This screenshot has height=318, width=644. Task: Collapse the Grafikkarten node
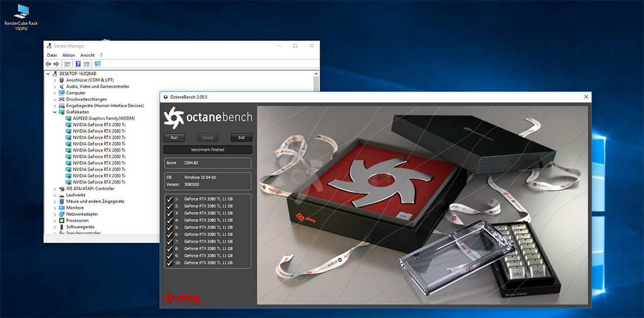click(x=54, y=112)
